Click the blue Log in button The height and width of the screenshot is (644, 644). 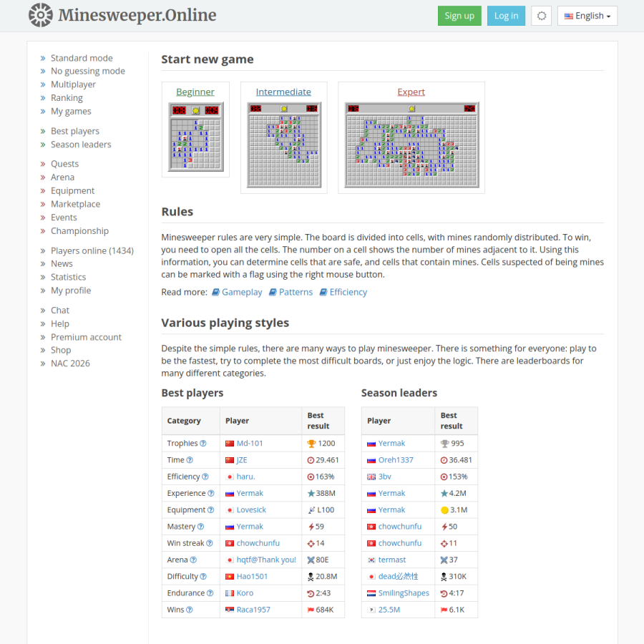506,16
